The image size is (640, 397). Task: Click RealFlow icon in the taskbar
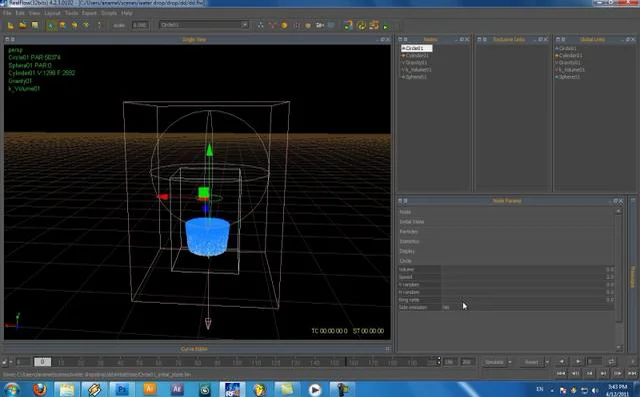tap(233, 390)
